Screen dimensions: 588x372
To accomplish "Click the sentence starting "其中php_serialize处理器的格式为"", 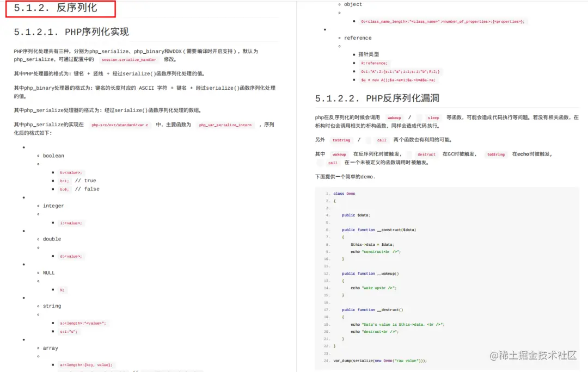I will tap(108, 110).
